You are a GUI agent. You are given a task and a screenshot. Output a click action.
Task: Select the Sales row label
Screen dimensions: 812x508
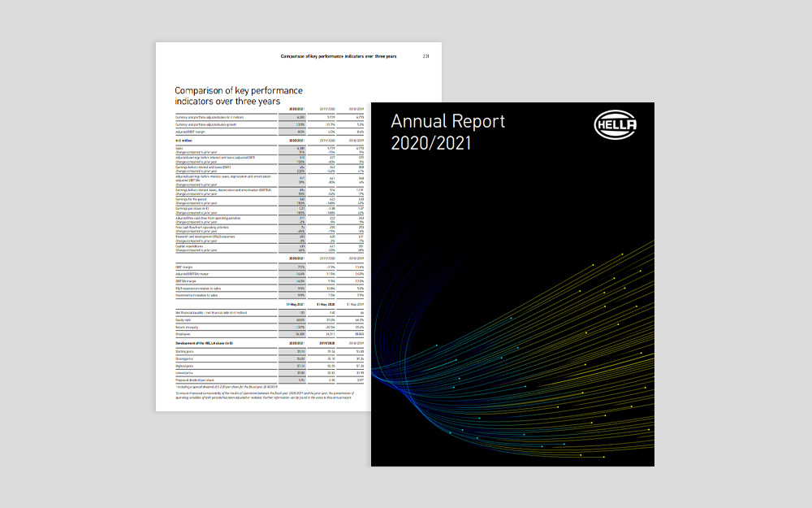click(x=179, y=149)
